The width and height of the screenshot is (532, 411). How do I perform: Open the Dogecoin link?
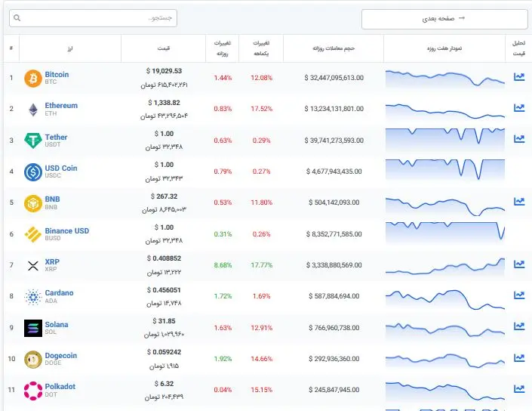60,356
